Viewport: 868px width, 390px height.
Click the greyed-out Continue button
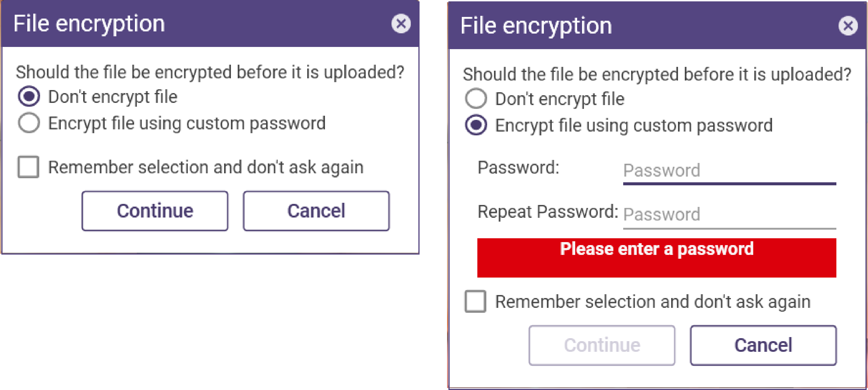[x=602, y=345]
